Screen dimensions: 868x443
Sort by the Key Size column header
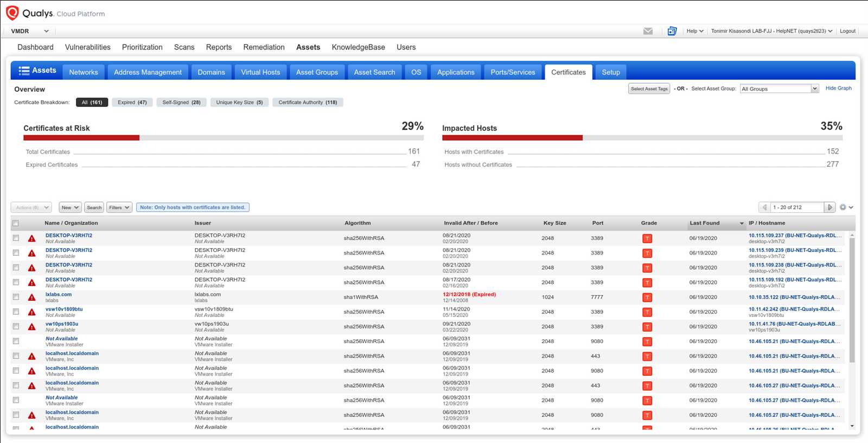click(554, 223)
